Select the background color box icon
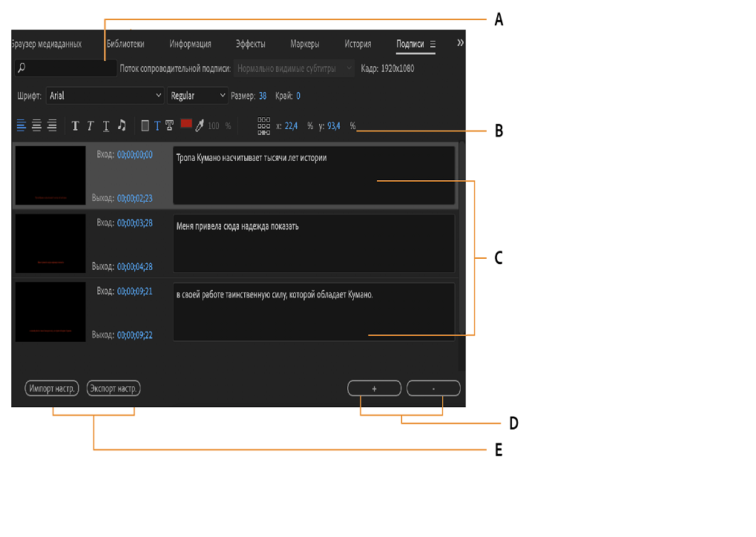Screen dimensions: 756x537 click(145, 126)
